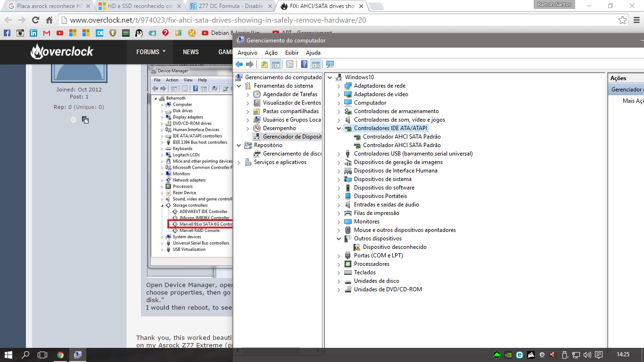Click the Computer Management taskbar icon
644x362 pixels.
78,355
